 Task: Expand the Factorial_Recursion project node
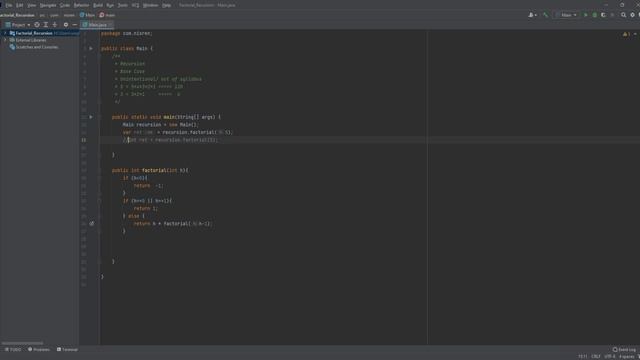pyautogui.click(x=5, y=33)
